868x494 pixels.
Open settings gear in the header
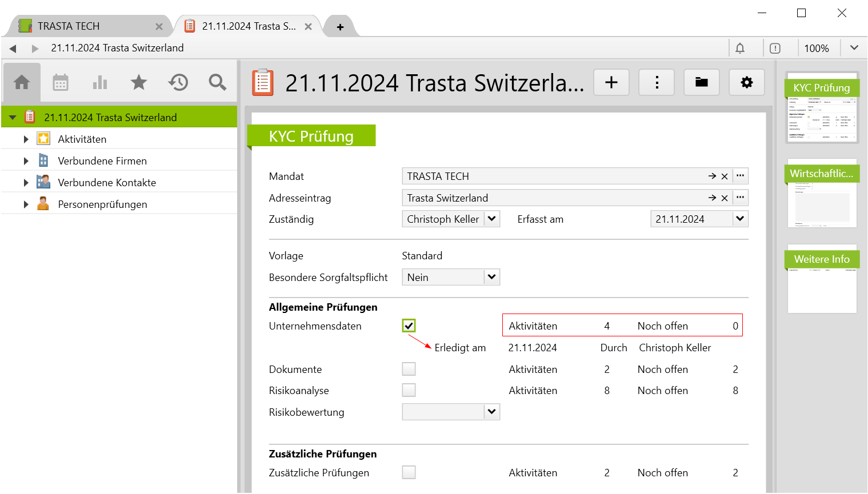click(x=747, y=83)
